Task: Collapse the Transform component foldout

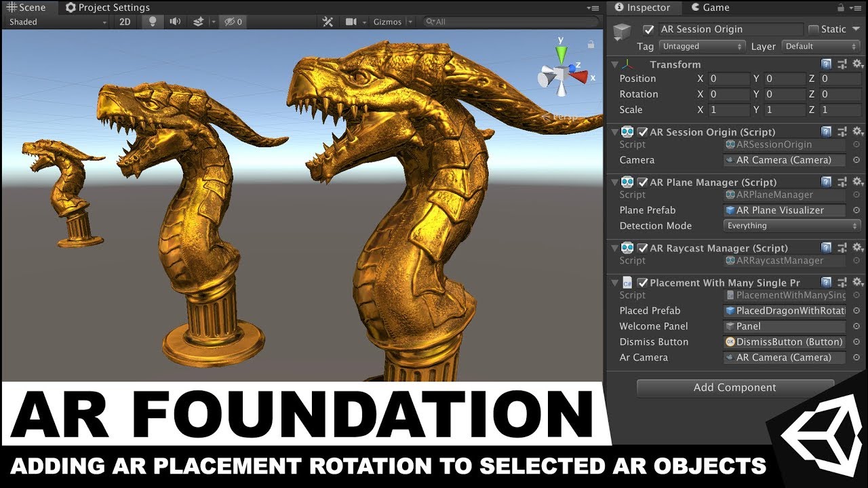Action: [x=614, y=64]
